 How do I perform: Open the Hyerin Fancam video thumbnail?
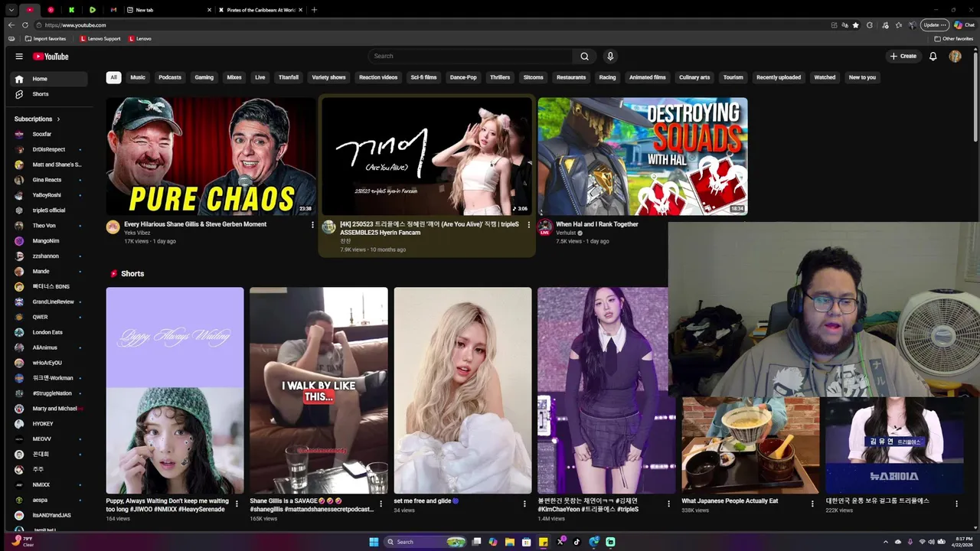click(x=426, y=156)
